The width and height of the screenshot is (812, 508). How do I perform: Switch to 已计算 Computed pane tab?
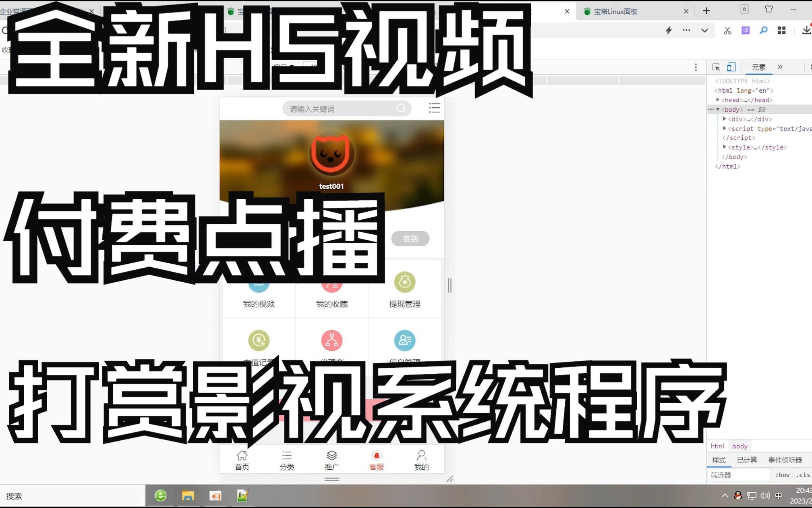tap(747, 460)
